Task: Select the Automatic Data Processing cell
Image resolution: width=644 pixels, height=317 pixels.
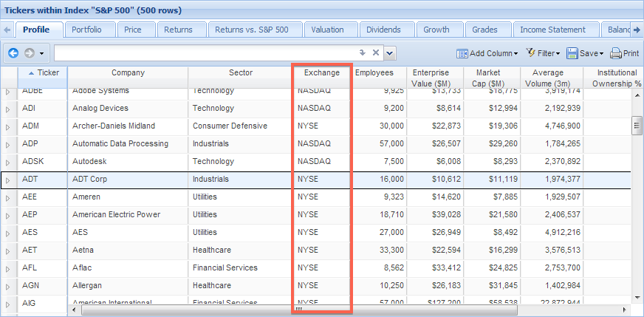Action: (129, 144)
